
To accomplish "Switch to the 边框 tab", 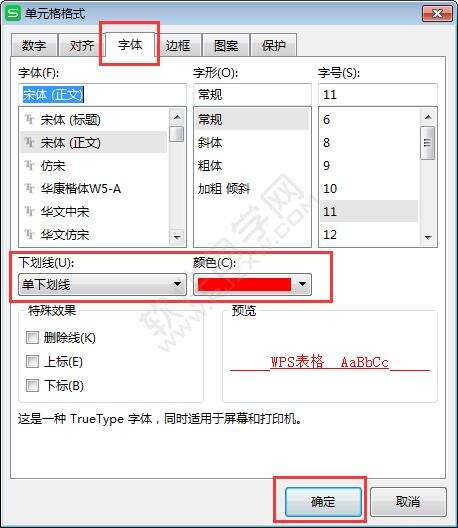I will (177, 45).
